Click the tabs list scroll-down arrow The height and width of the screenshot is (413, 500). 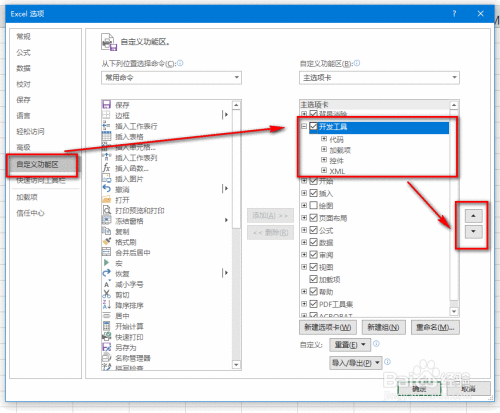click(x=454, y=311)
